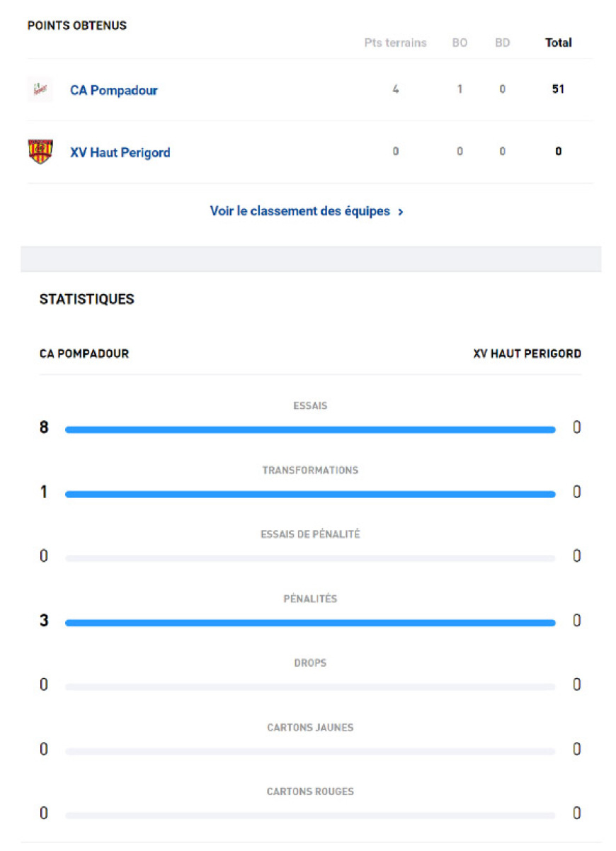
Task: Click the blue Pénalités stat bar
Action: (310, 623)
